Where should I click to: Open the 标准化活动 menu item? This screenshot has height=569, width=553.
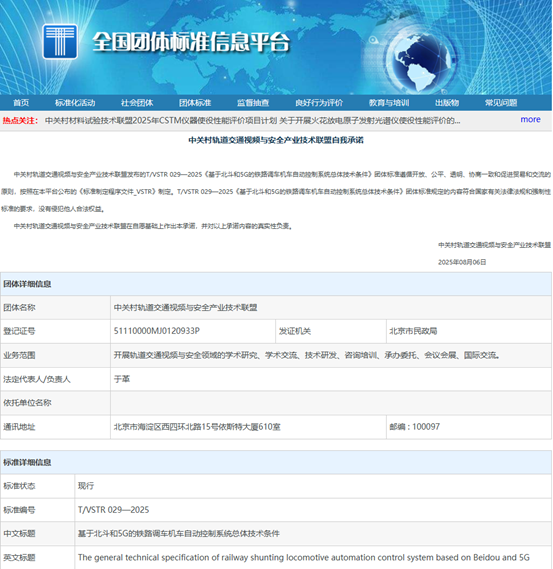pos(75,103)
